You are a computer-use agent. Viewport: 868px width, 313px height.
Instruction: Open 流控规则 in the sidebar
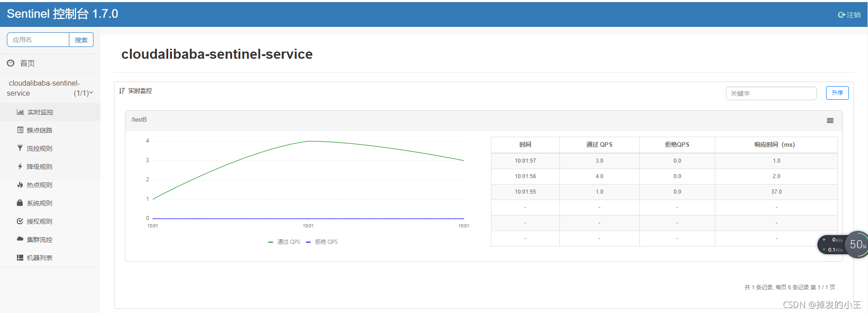(x=50, y=149)
